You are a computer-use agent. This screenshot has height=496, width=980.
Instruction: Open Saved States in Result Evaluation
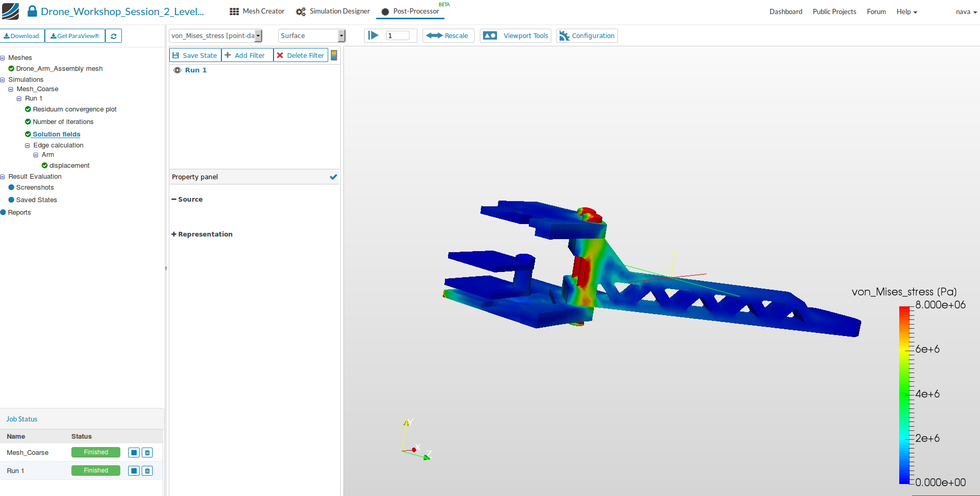(36, 200)
